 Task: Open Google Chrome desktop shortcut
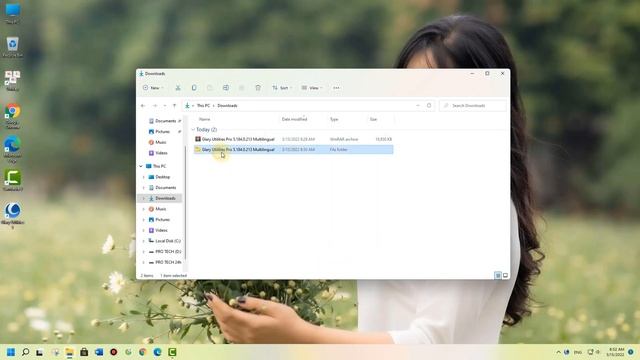coord(13,116)
